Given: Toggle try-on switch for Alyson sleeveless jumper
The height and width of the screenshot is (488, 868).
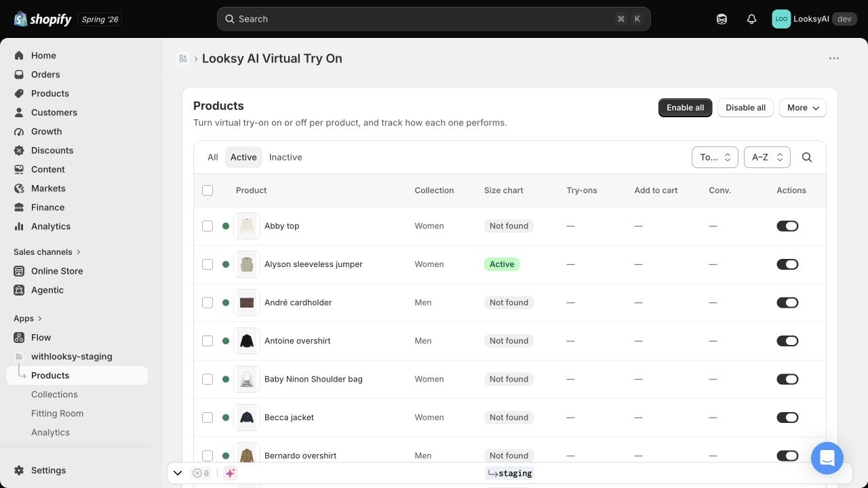Looking at the screenshot, I should tap(787, 264).
